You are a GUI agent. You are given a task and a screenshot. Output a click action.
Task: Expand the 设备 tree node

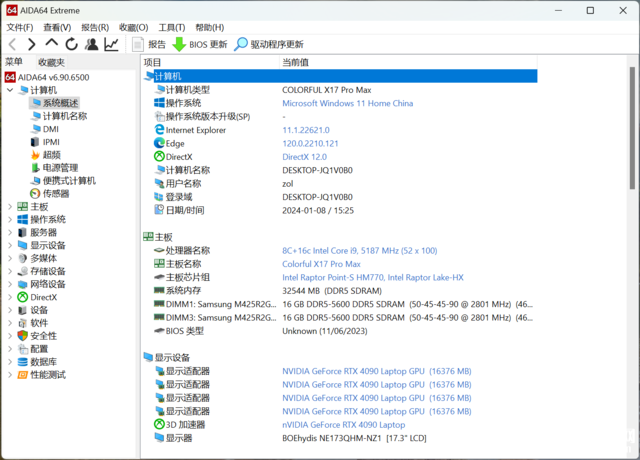tap(10, 310)
